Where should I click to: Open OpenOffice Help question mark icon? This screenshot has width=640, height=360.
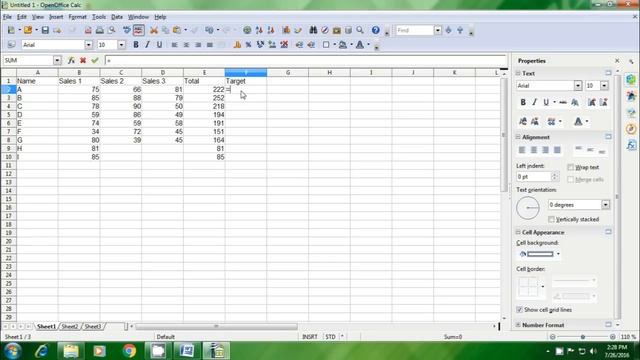coord(376,30)
